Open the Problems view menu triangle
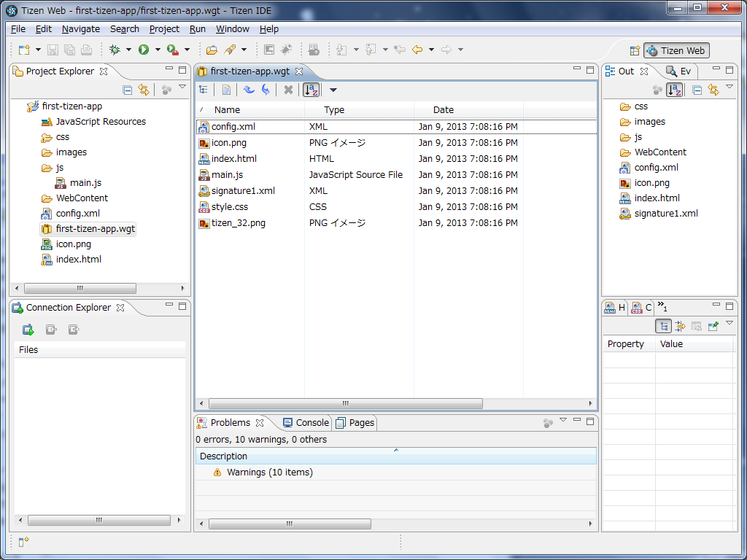The width and height of the screenshot is (747, 560). click(x=563, y=419)
